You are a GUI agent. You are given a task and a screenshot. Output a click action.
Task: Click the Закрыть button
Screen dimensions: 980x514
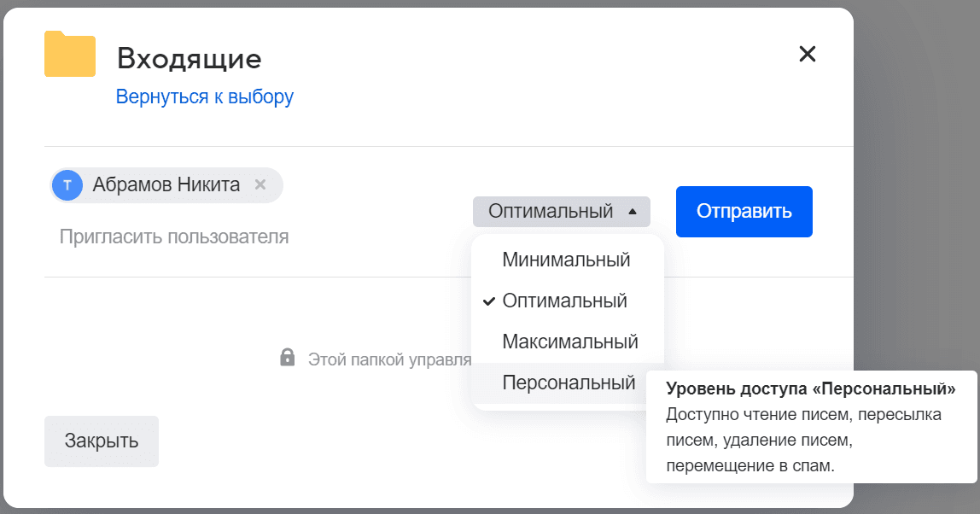pyautogui.click(x=102, y=441)
